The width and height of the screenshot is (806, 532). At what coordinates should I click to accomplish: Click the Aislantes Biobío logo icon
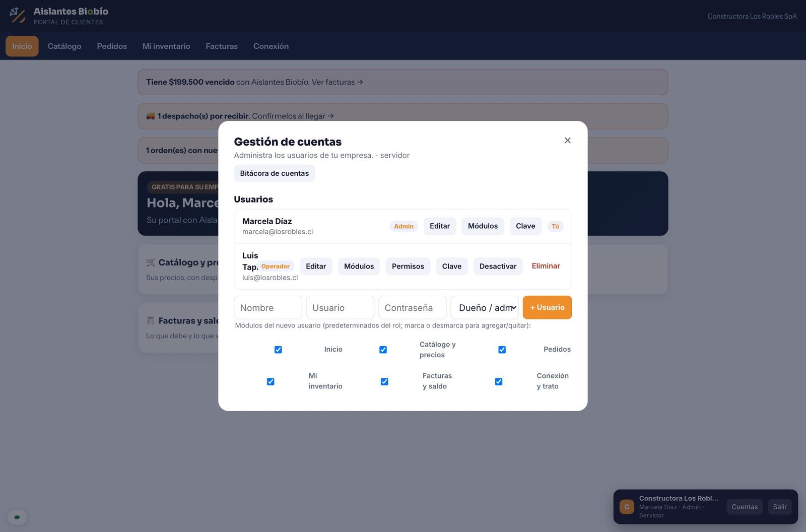pos(18,16)
